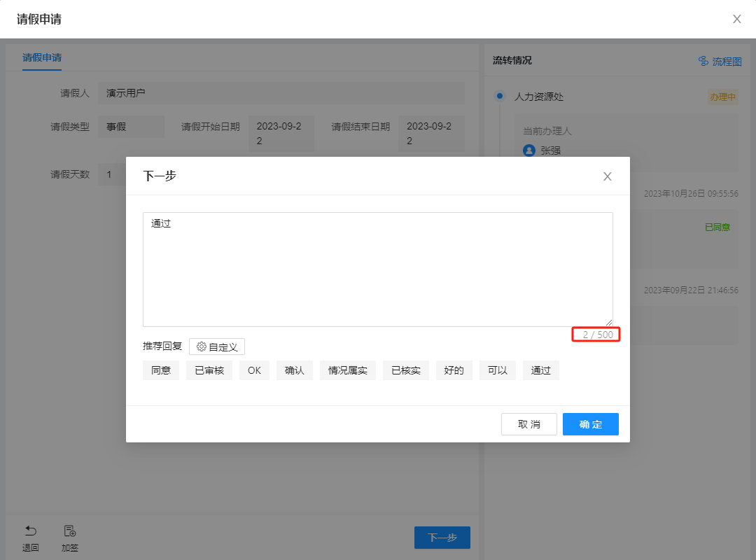Click the 通过 recommended reply tag

click(x=541, y=370)
